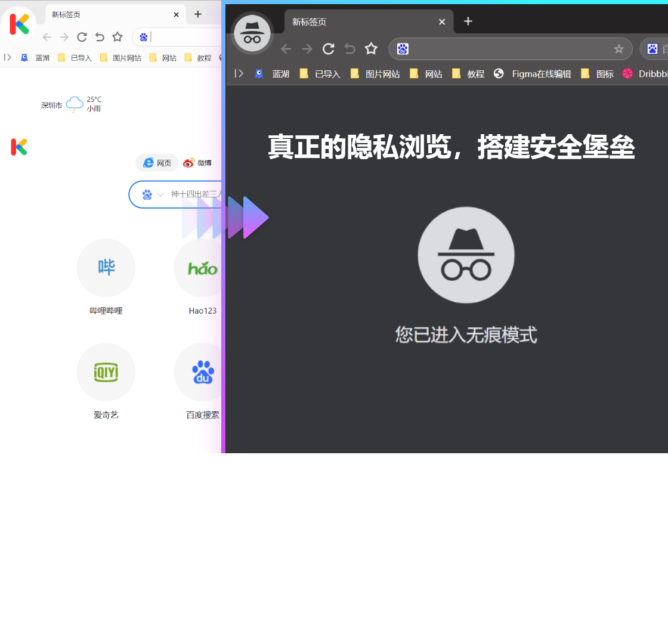Click the 深圳市 city label

pyautogui.click(x=51, y=105)
